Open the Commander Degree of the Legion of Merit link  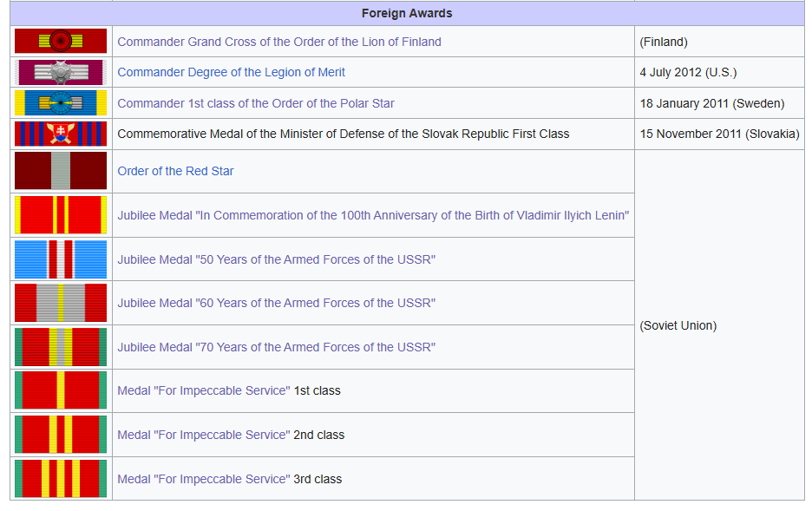(231, 73)
